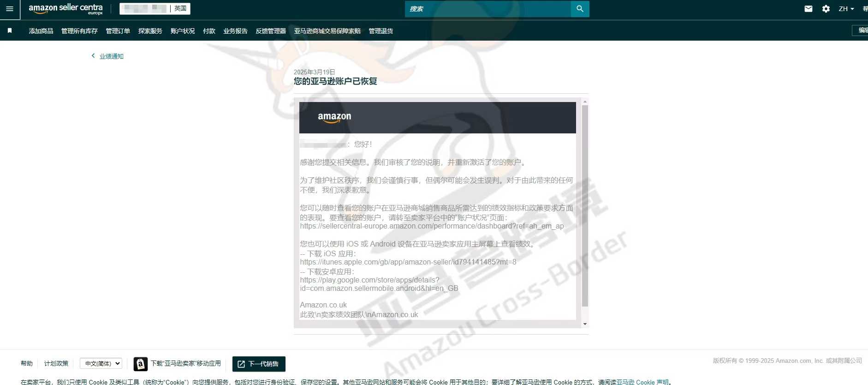Click the Amazon logo in the email banner
The image size is (868, 385).
tap(334, 117)
